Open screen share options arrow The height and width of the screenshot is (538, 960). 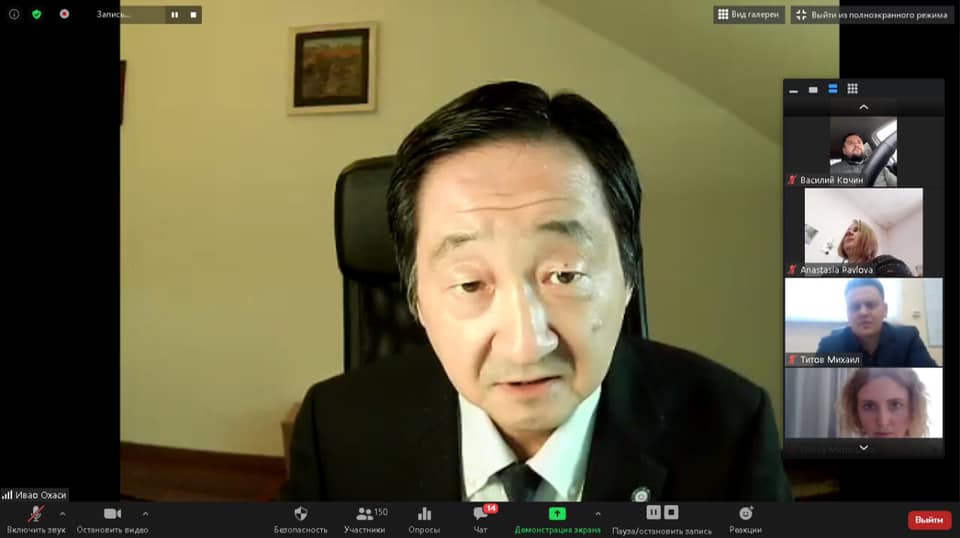[x=598, y=514]
